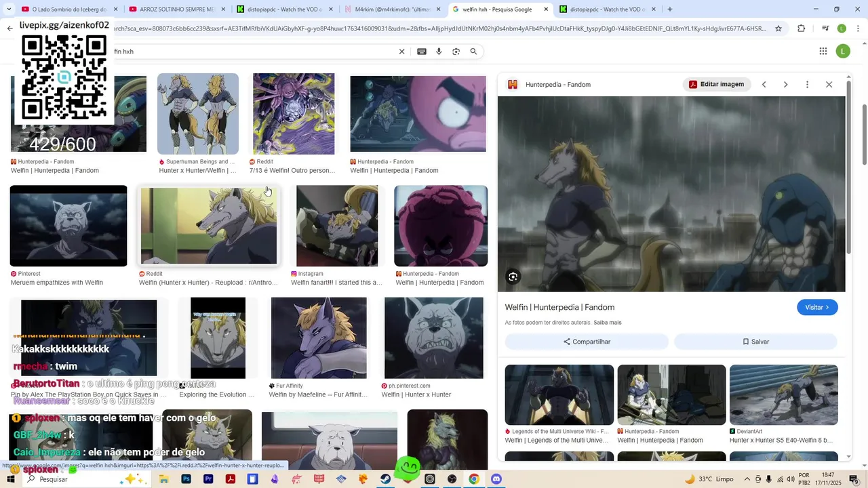Open the media control icon in toolbar
Viewport: 868px width, 488px height.
[825, 28]
